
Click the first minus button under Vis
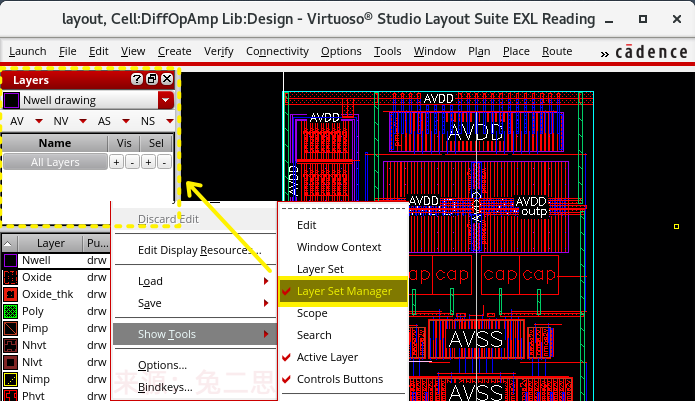click(x=133, y=162)
